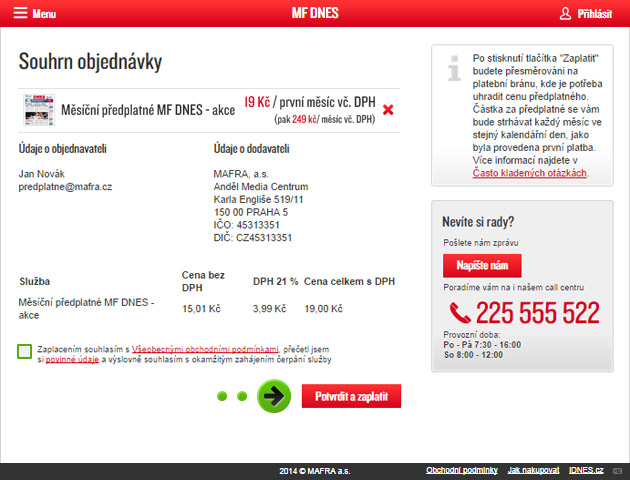Click the DIČ: CZ45313351 line
Screen dimensions: 630x480
coord(253,238)
